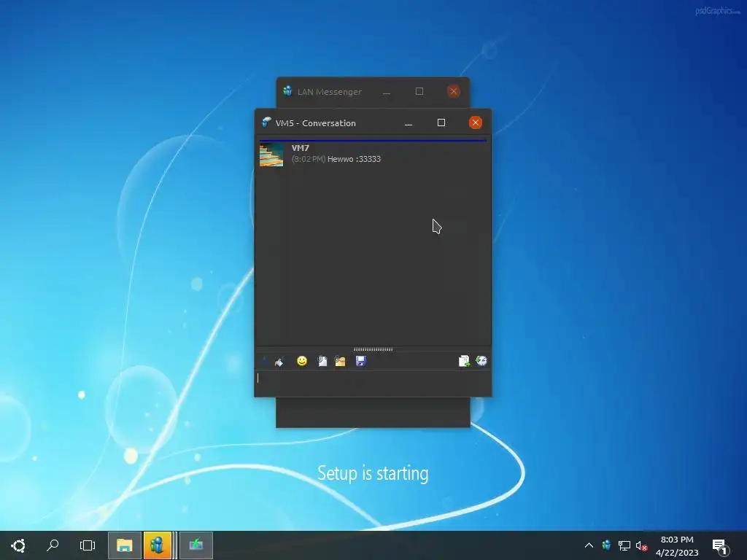
Task: Click the 'Hewwo :33333' message text
Action: point(354,159)
